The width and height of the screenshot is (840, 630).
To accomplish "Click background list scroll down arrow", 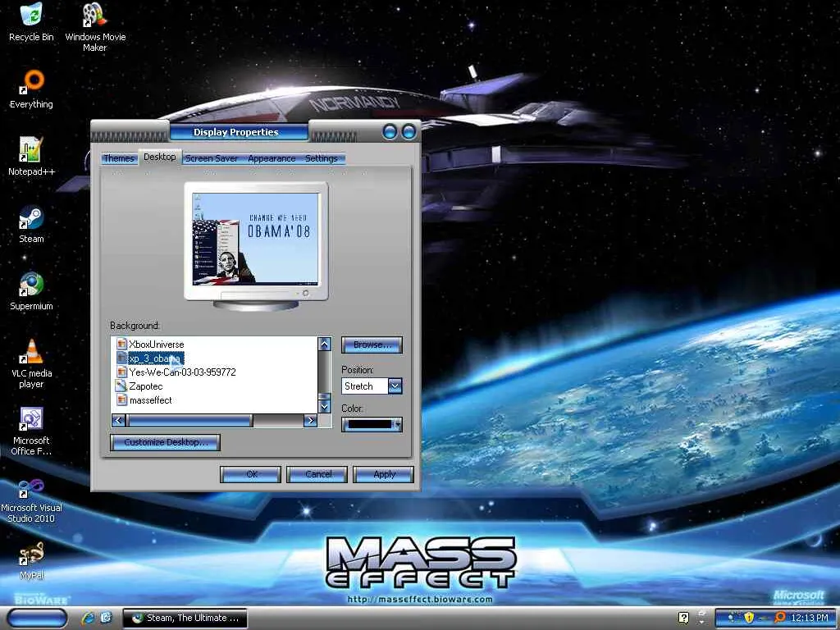I will [x=324, y=406].
